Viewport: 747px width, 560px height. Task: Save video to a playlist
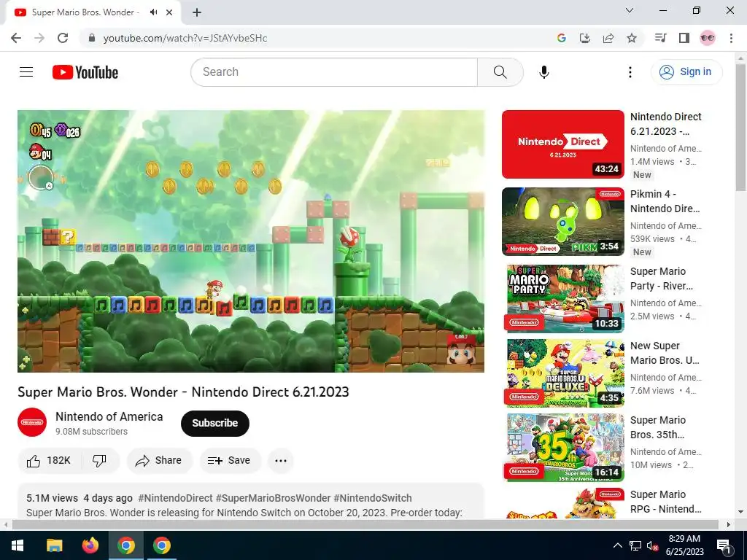point(230,461)
